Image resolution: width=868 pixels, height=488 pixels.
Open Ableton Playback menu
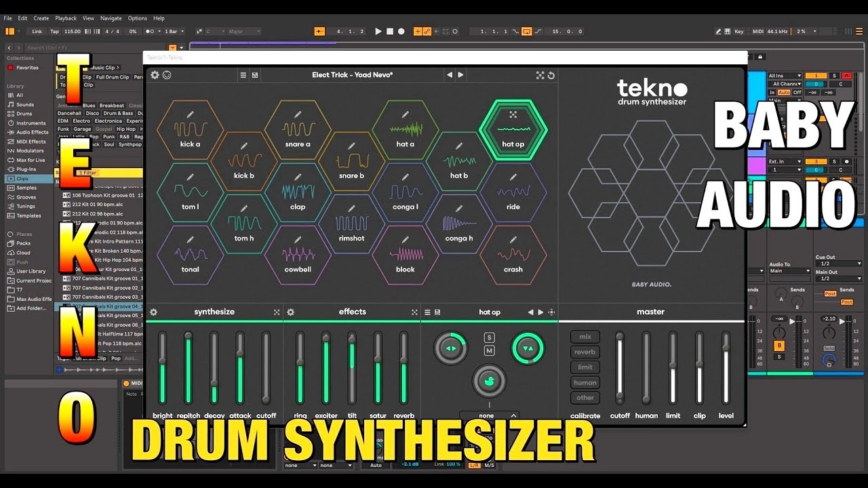pyautogui.click(x=66, y=18)
